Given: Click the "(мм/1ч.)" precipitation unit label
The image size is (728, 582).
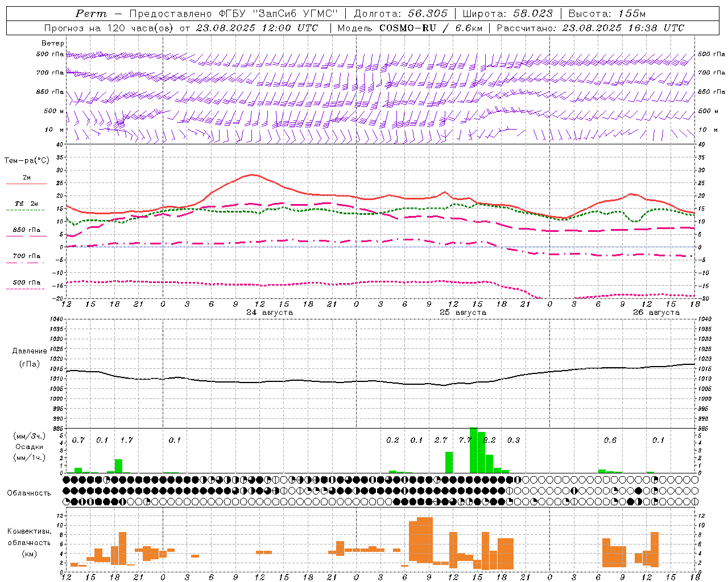Looking at the screenshot, I should pyautogui.click(x=30, y=458).
